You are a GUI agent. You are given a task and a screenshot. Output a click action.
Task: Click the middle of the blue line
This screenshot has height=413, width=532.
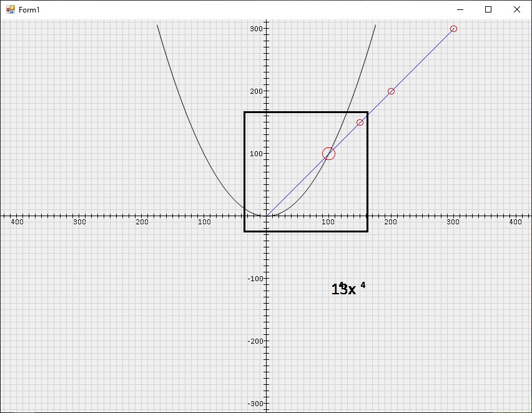click(359, 122)
